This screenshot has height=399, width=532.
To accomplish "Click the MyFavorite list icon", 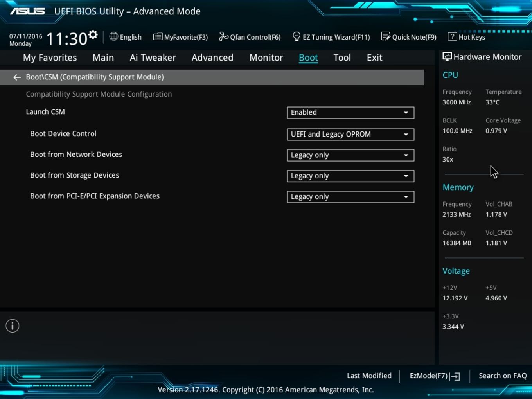I will click(158, 37).
